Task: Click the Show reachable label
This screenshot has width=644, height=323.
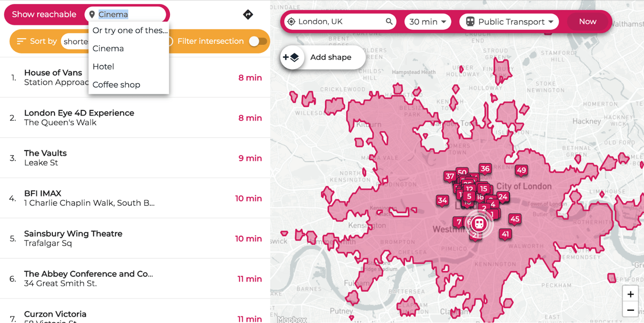Action: point(44,15)
